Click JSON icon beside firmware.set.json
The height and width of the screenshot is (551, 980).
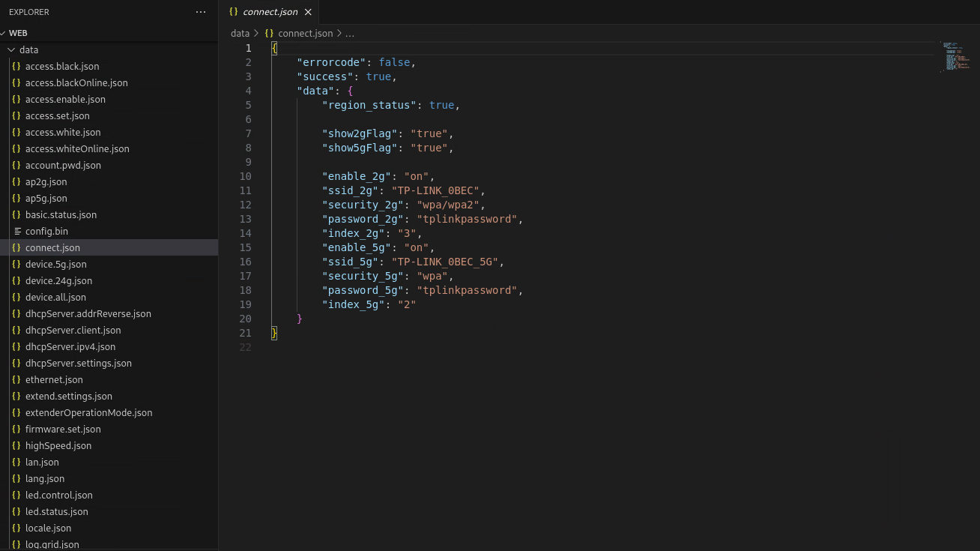tap(17, 429)
